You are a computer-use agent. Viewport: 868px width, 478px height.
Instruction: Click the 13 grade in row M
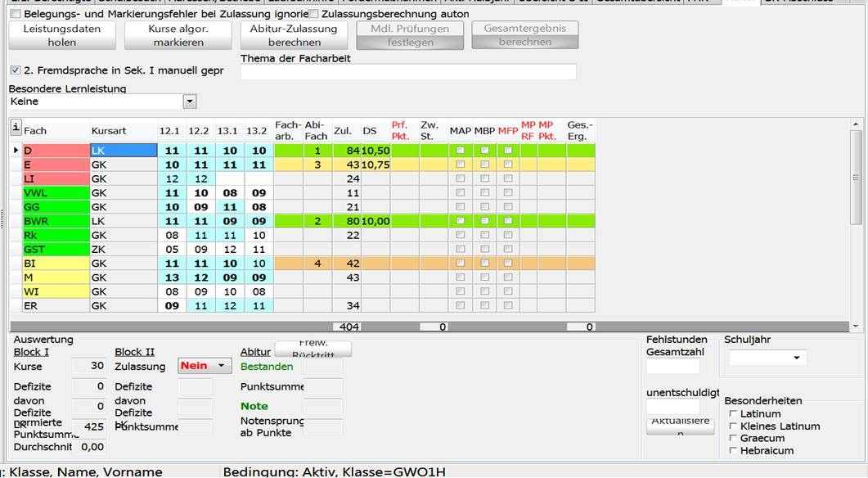(x=172, y=277)
